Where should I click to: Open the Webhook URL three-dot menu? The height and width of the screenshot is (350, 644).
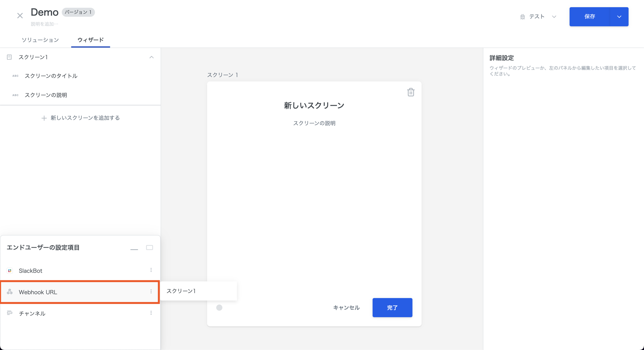click(151, 292)
